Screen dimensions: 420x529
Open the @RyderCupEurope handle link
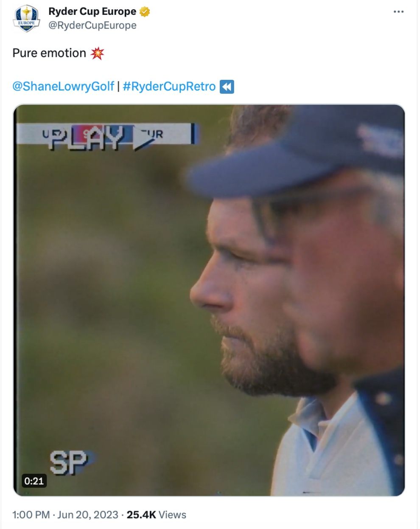pos(92,25)
